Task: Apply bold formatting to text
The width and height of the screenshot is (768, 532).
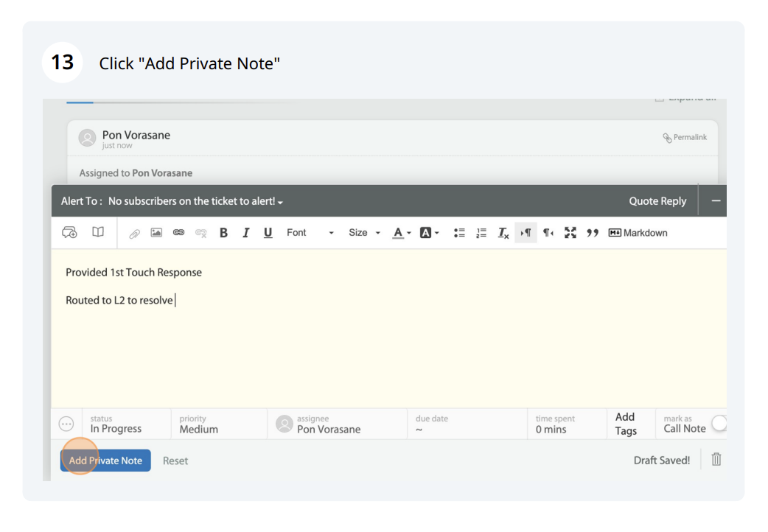Action: tap(223, 233)
